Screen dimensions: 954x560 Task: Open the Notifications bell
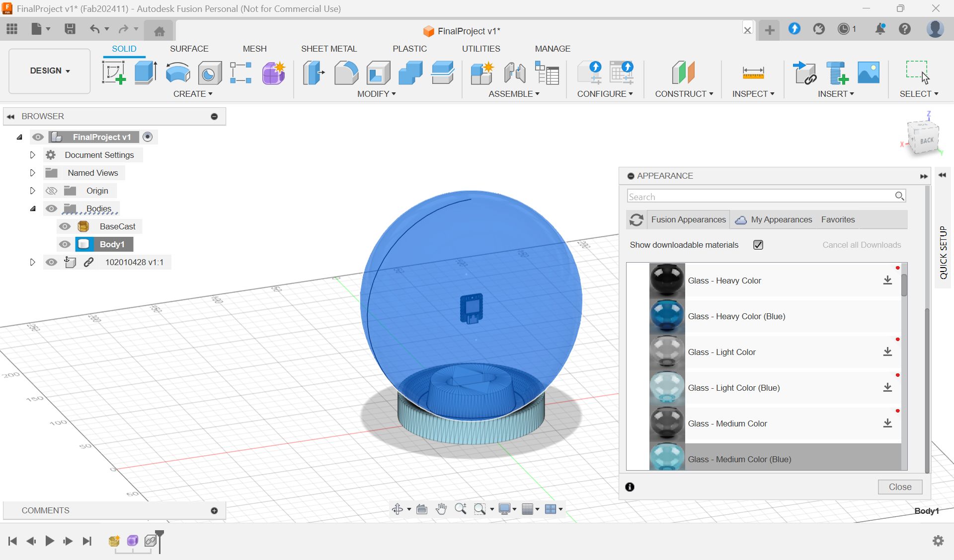click(880, 29)
